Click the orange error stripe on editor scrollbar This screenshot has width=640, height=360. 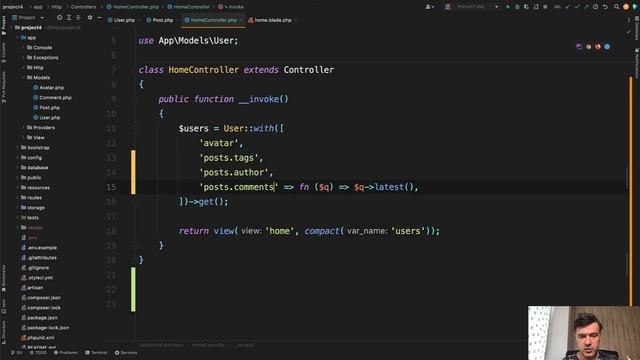(x=631, y=191)
